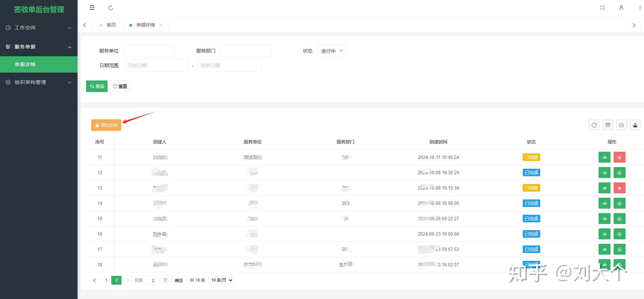
Task: Open the column filter grid icon
Action: coord(608,125)
